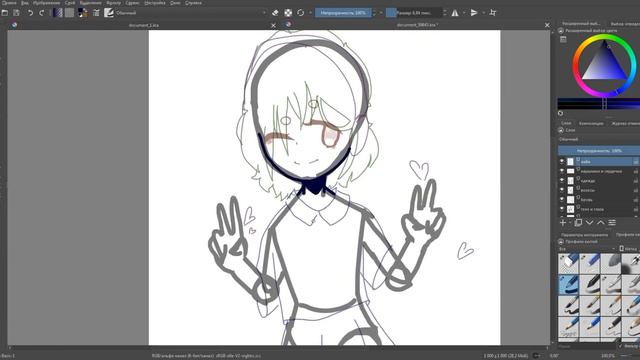Open the brush editor settings icon
Screen dimensions: 640x360
[96, 13]
